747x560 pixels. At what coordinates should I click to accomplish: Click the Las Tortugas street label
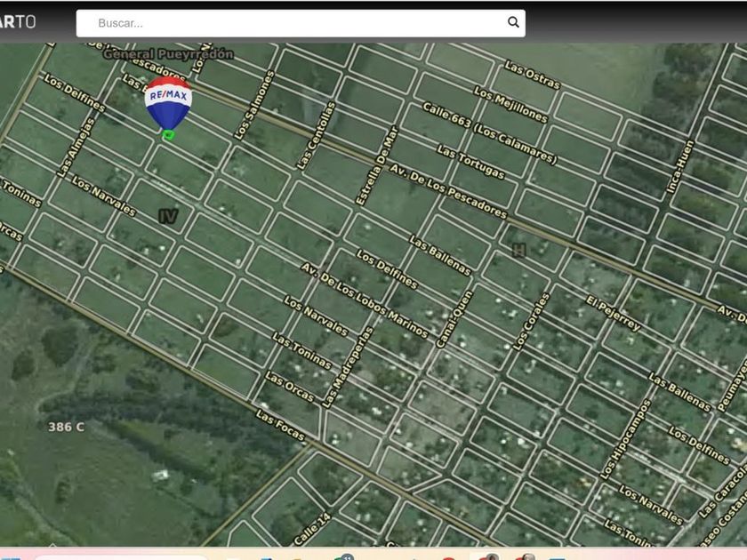[470, 162]
